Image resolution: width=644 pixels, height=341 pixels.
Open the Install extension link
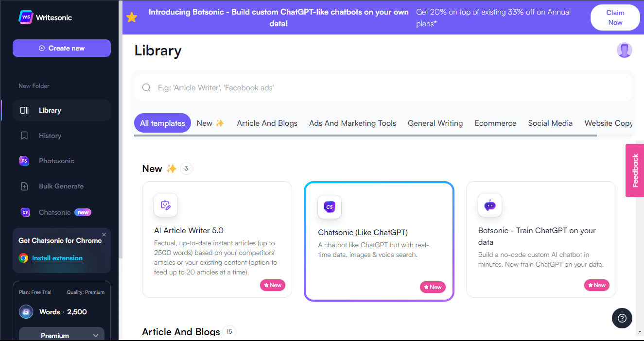tap(57, 258)
